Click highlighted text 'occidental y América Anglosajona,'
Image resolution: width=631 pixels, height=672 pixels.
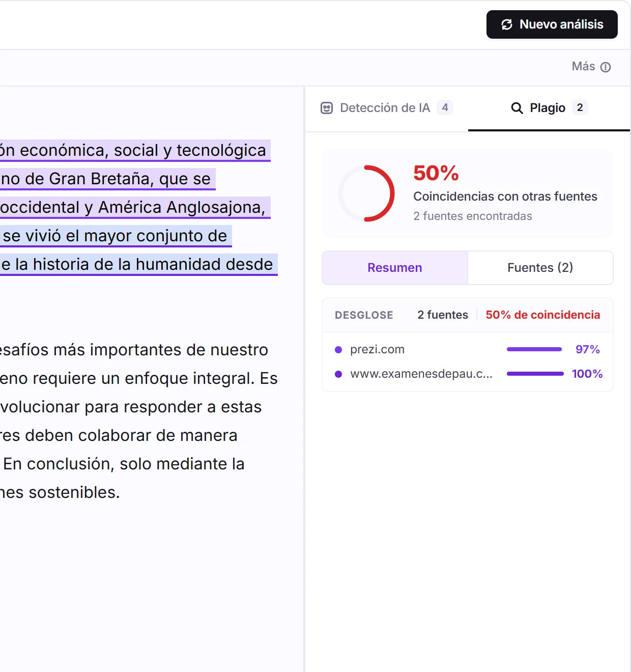pyautogui.click(x=133, y=208)
